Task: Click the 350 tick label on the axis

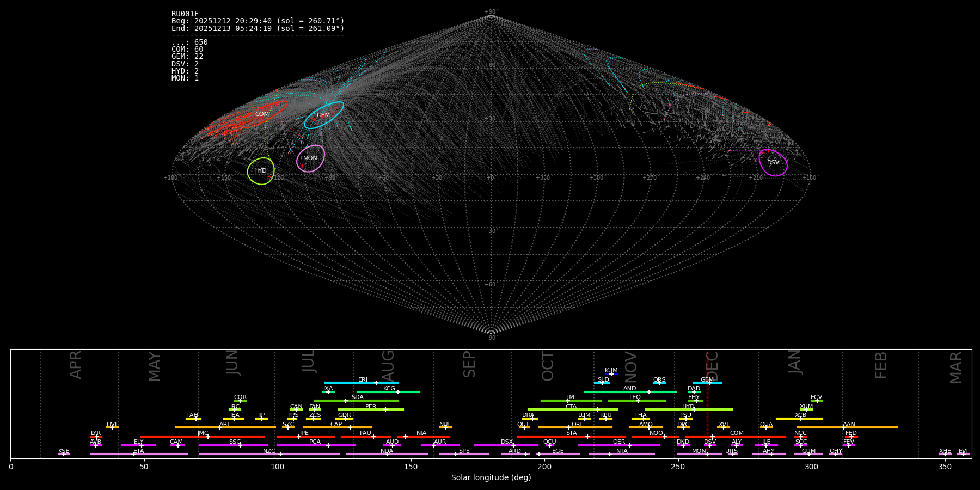Action: point(945,467)
